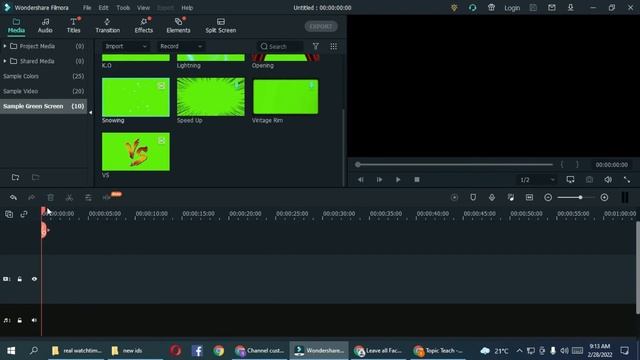Click the preview volume speaker icon
The width and height of the screenshot is (640, 360).
(x=608, y=180)
